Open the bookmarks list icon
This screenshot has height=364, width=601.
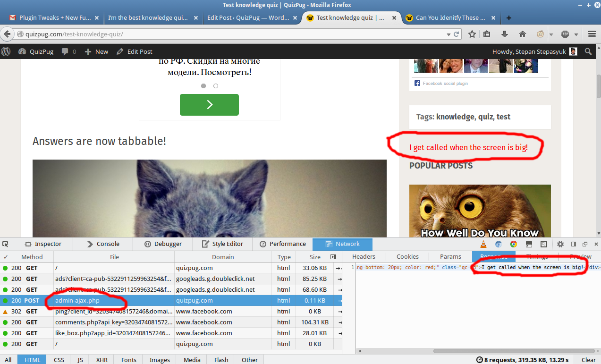(487, 34)
